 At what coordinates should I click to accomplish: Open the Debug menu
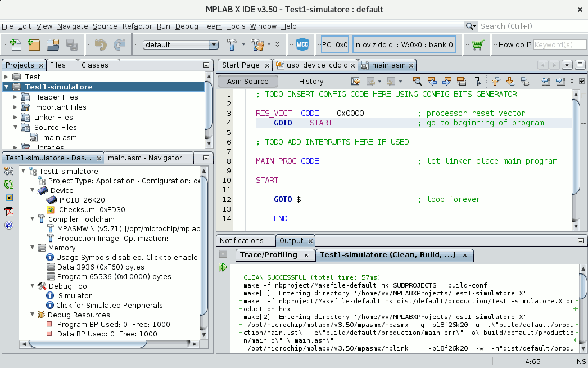point(187,26)
